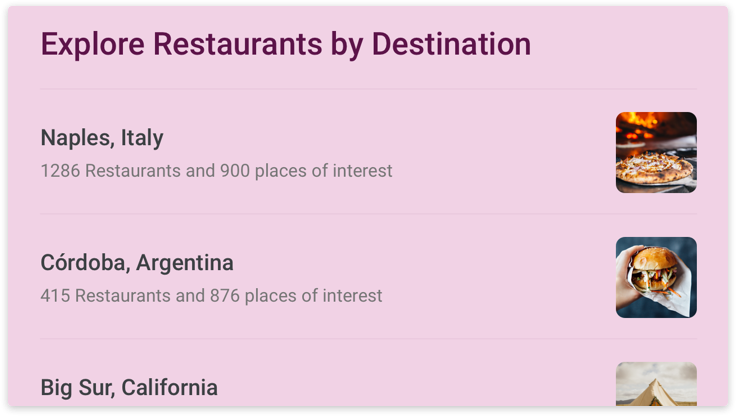Screen dimensions: 736x416
Task: Click the word "Italy" in first row
Action: pyautogui.click(x=142, y=138)
